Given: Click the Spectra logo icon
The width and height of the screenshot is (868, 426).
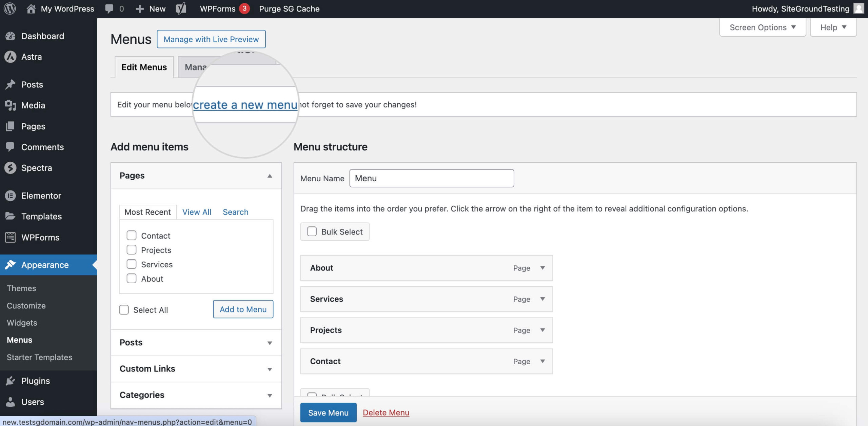Looking at the screenshot, I should pyautogui.click(x=11, y=168).
